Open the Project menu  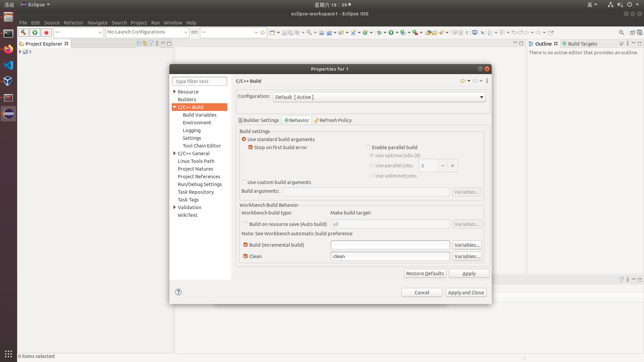(x=139, y=22)
